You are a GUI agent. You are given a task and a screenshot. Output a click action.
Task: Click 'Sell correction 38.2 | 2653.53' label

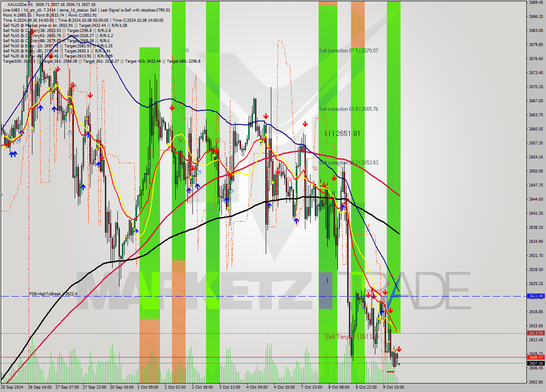tap(349, 163)
